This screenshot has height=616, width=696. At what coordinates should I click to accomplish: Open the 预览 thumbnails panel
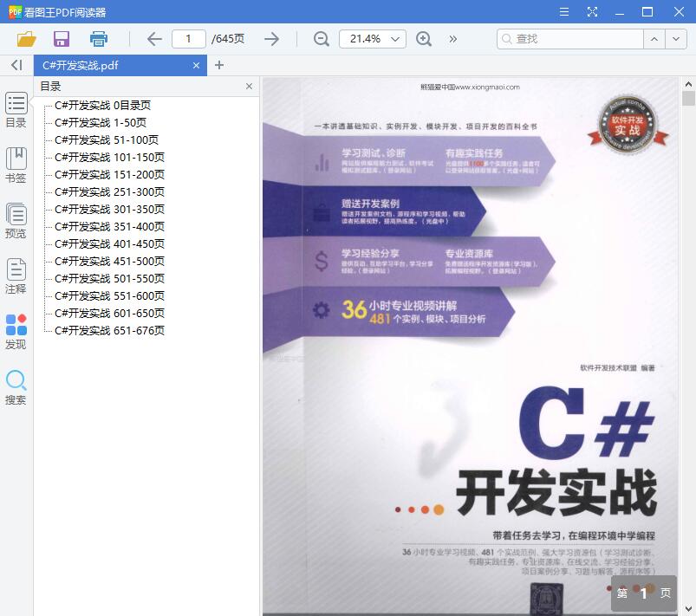pyautogui.click(x=16, y=221)
